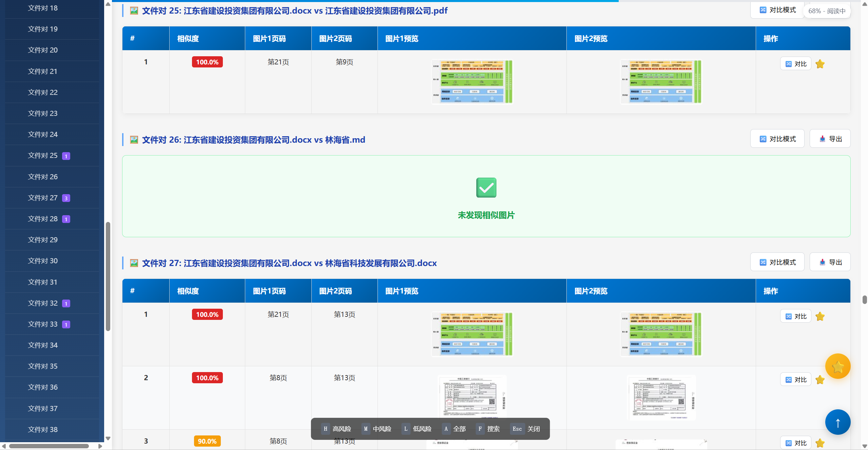This screenshot has height=450, width=868.
Task: Go to 文件对 32 in sidebar
Action: tap(52, 303)
